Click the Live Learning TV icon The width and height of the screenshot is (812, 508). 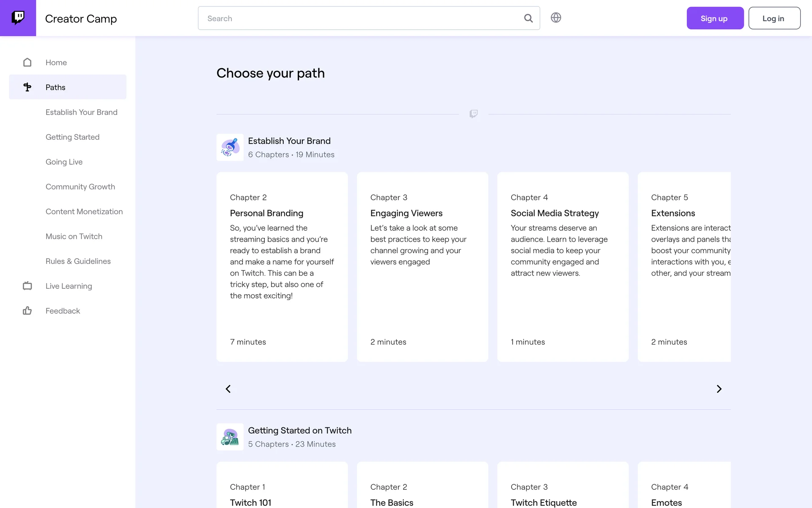[27, 286]
